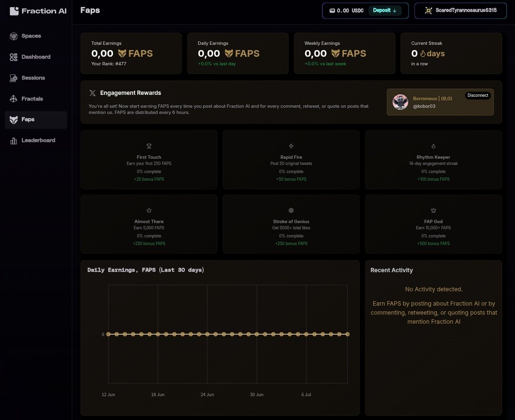Click the Fractals sidebar icon
The height and width of the screenshot is (420, 515).
13,99
